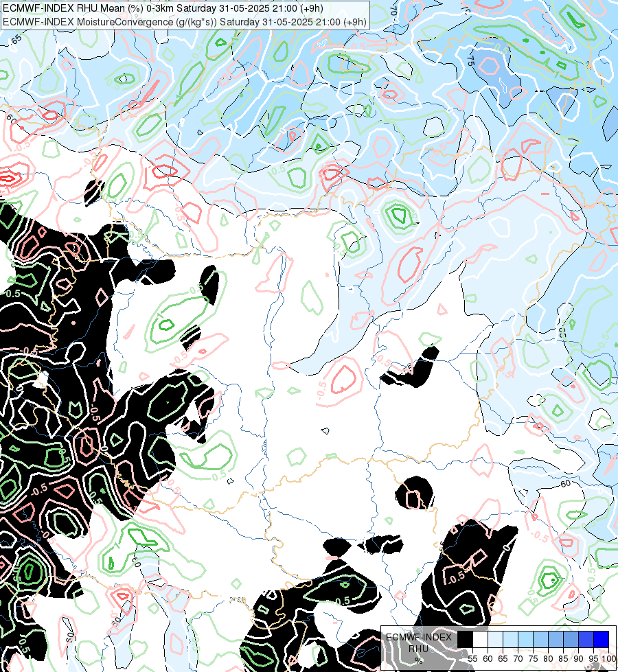Click the 100 value on the legend scale
The width and height of the screenshot is (618, 672).
point(608,659)
